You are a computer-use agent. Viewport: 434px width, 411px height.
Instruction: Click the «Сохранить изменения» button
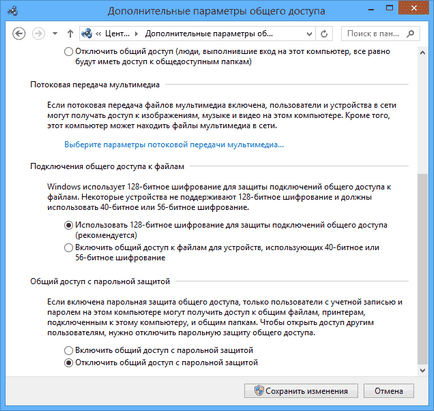pyautogui.click(x=301, y=391)
